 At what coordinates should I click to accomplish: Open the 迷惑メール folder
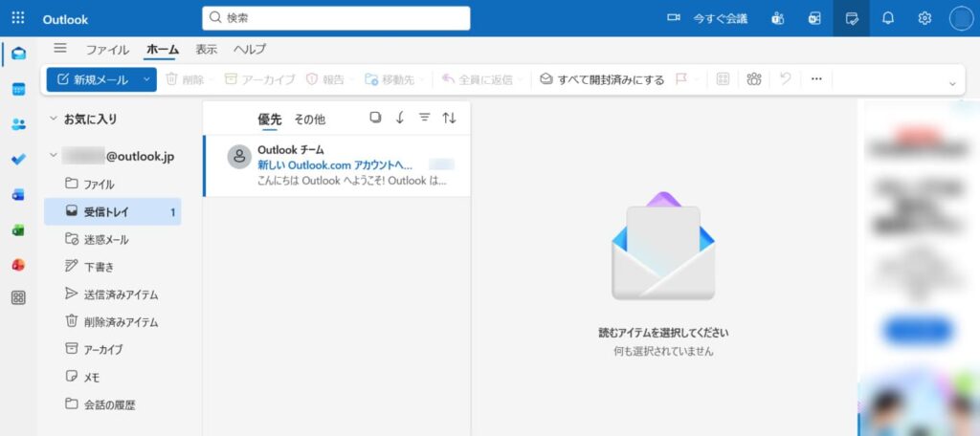tap(113, 239)
